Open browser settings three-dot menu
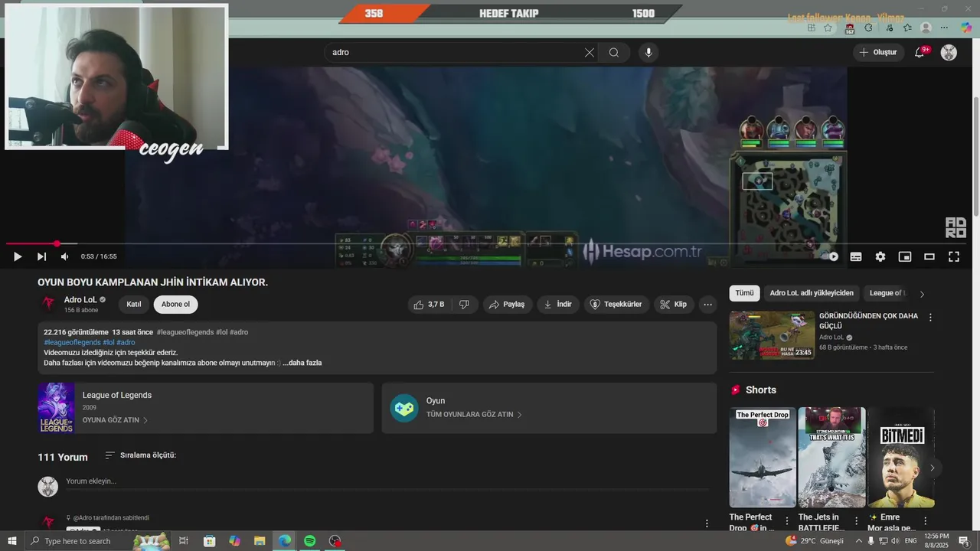This screenshot has width=980, height=551. (945, 28)
